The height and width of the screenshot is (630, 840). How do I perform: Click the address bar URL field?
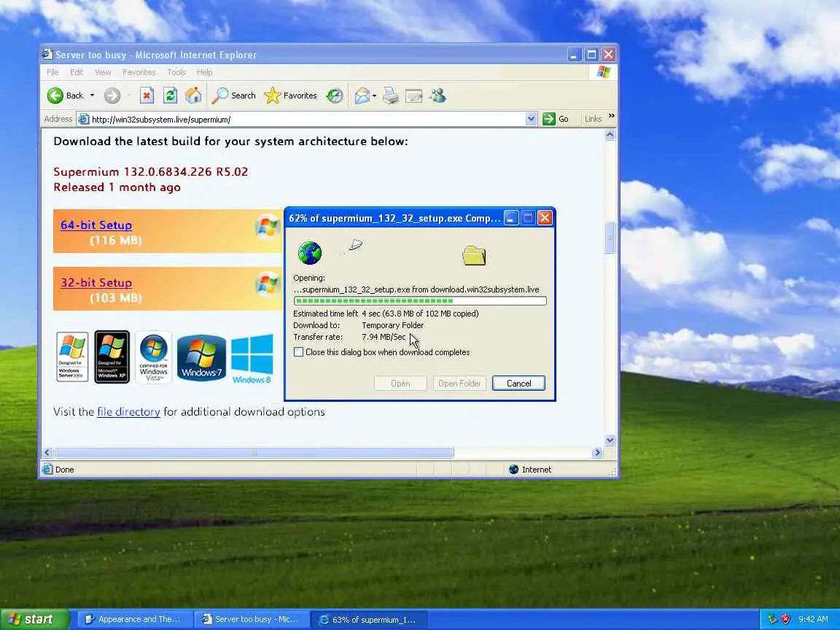[x=307, y=119]
